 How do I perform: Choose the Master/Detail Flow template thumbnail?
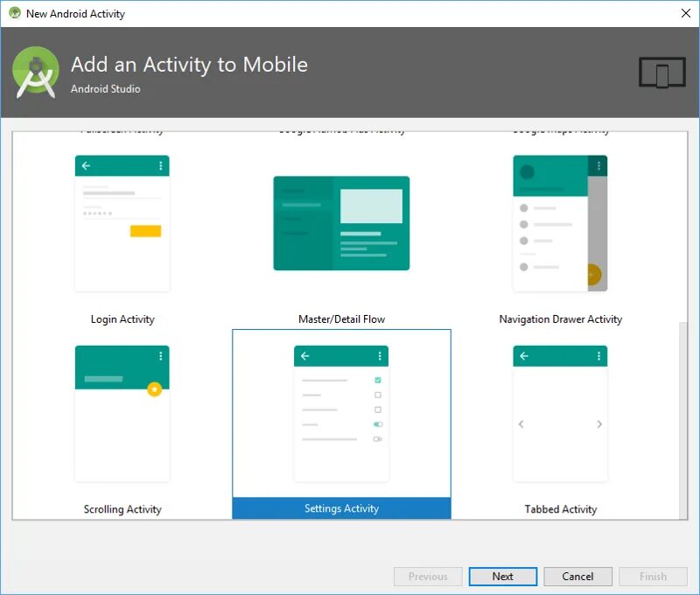click(341, 223)
